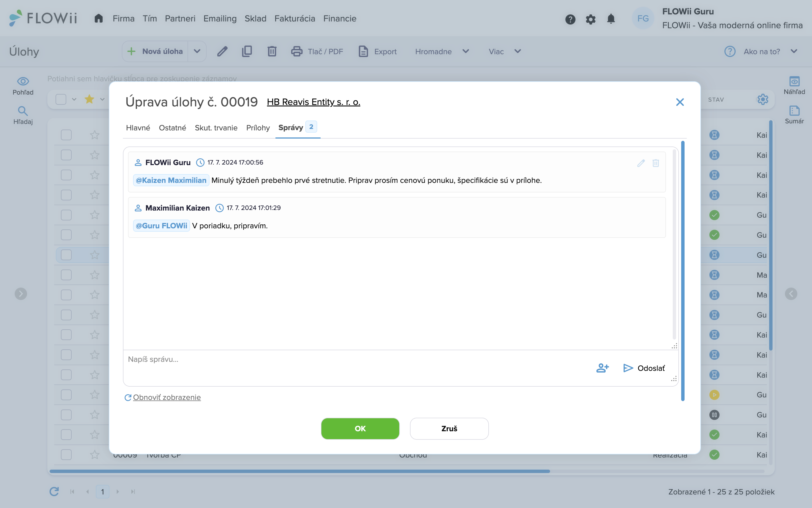Screen dimensions: 812x508
Task: Open the Nová úloha dropdown arrow
Action: pos(197,51)
